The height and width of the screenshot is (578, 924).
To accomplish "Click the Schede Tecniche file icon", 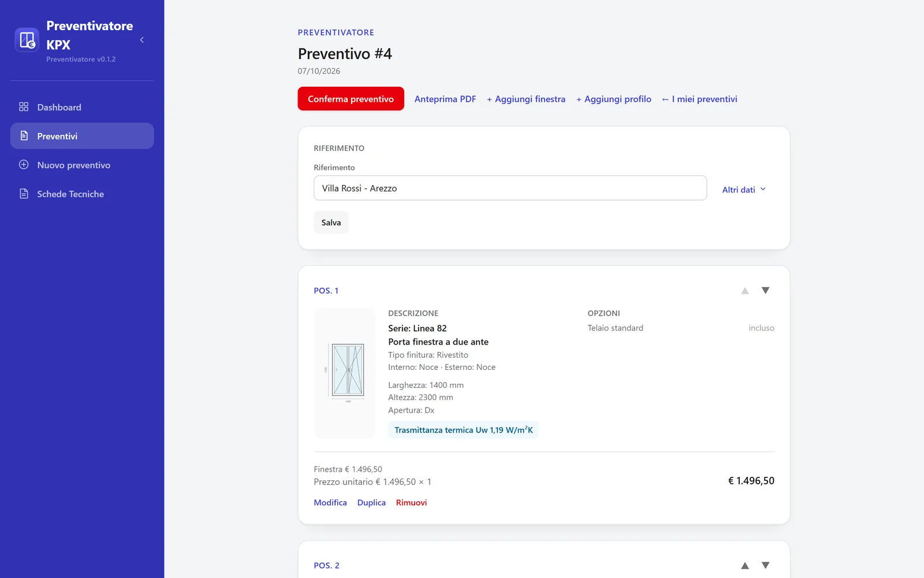I will 24,194.
